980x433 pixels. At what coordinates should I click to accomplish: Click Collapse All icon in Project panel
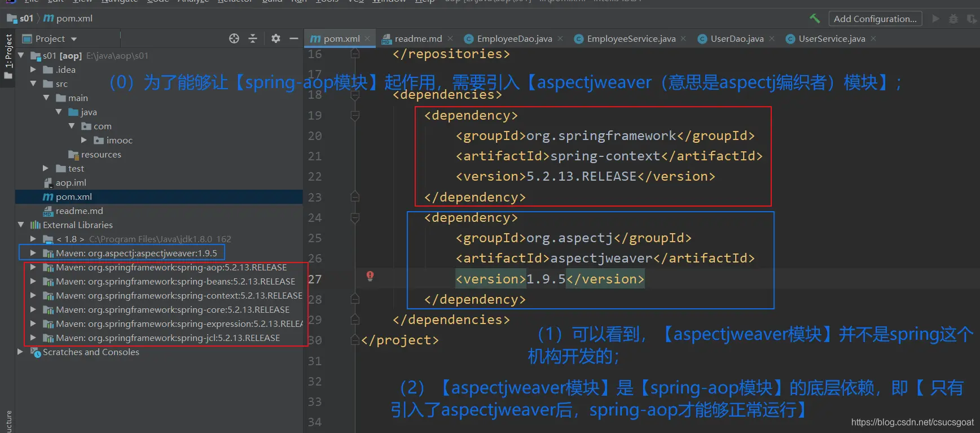[253, 38]
